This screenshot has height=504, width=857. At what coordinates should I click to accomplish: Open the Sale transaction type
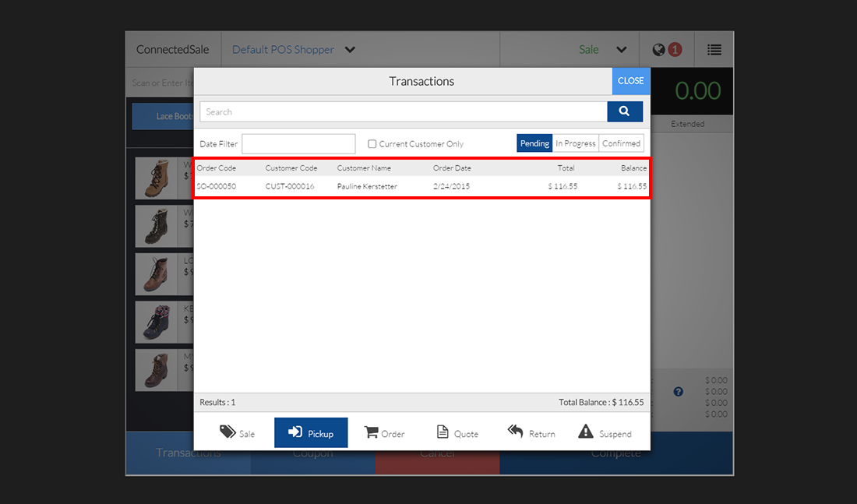[x=237, y=433]
